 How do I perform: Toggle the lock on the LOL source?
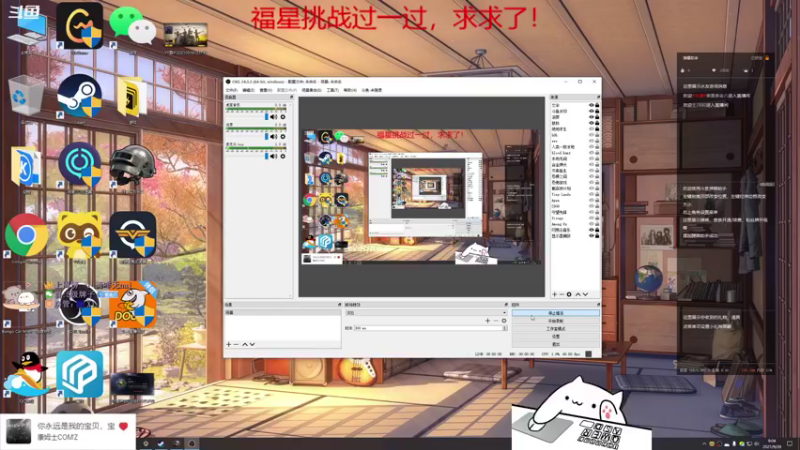click(597, 135)
